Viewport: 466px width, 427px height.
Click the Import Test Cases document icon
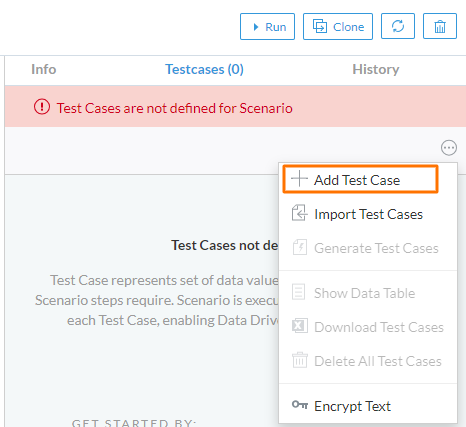[x=299, y=213]
